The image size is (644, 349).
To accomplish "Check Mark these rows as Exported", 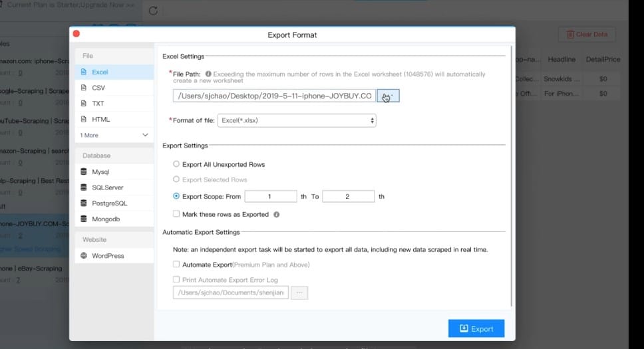I will pyautogui.click(x=176, y=214).
